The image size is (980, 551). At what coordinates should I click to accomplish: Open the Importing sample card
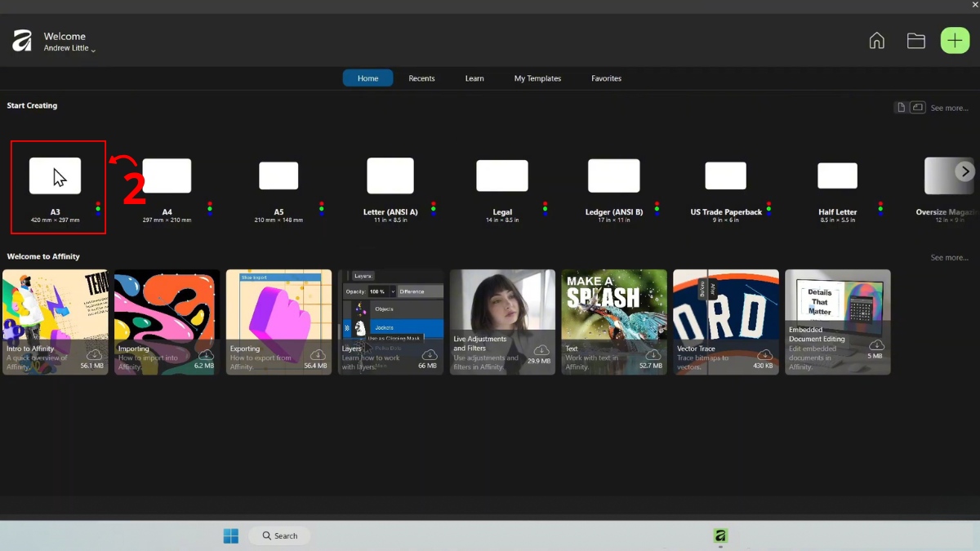click(x=167, y=322)
